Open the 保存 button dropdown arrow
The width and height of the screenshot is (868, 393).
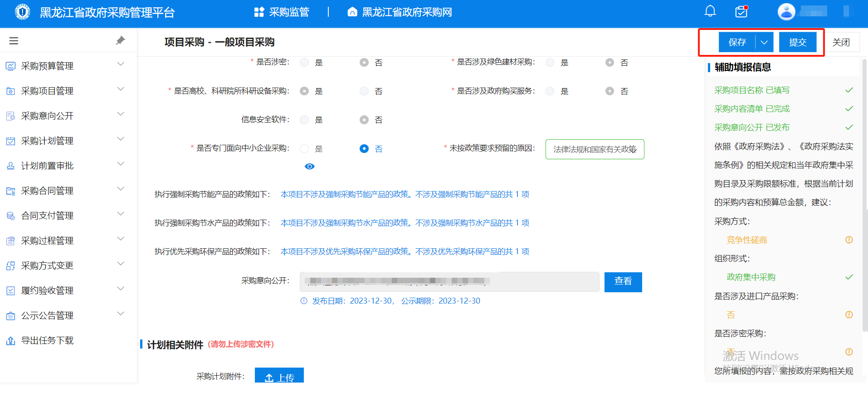tap(765, 42)
